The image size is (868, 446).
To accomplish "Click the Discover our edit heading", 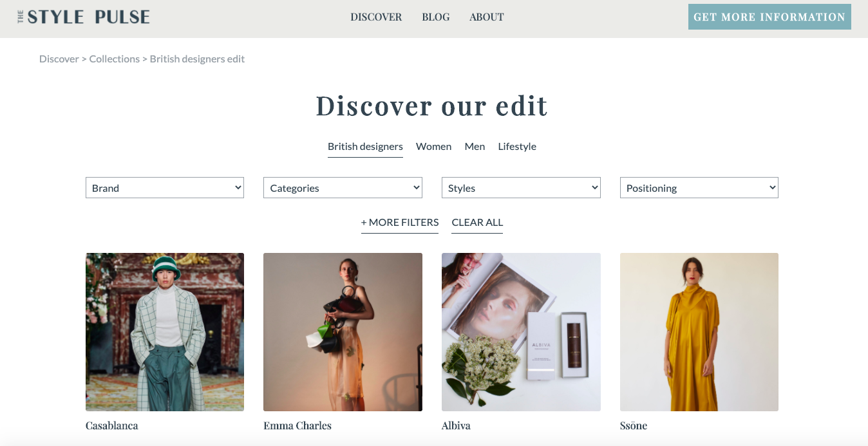I will pos(431,106).
